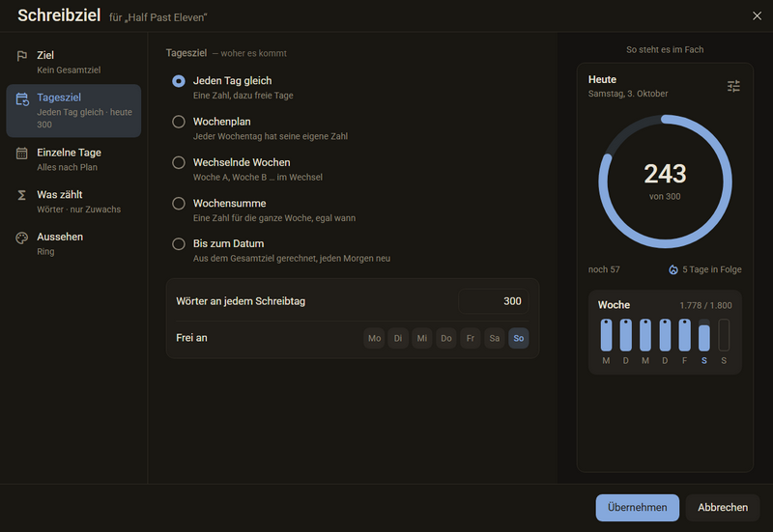This screenshot has height=532, width=773.
Task: Click the Übernehmen button
Action: point(637,507)
